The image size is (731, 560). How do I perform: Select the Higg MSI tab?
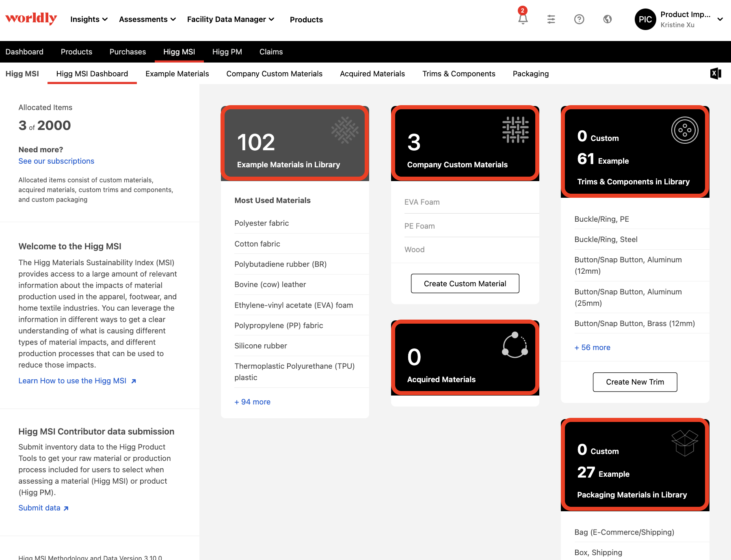tap(179, 52)
